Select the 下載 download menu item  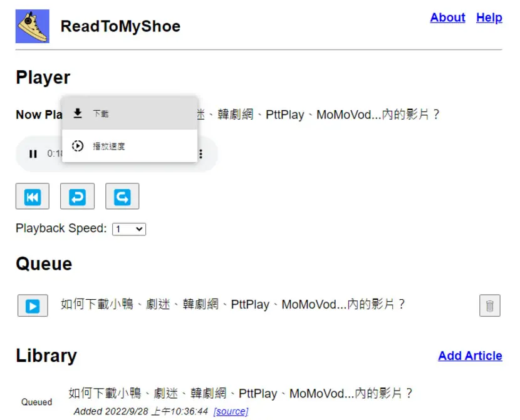pos(130,113)
